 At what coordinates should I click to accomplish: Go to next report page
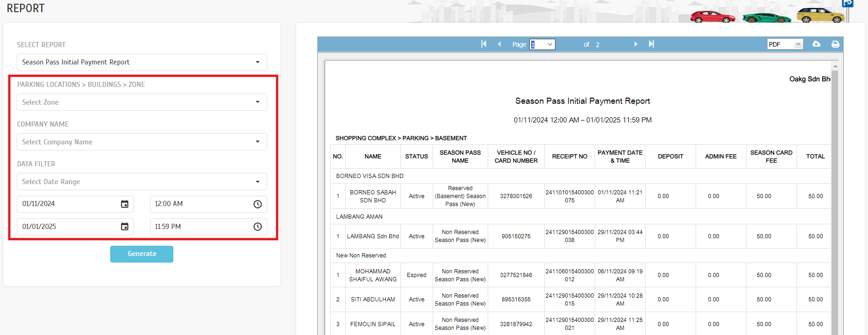(635, 44)
